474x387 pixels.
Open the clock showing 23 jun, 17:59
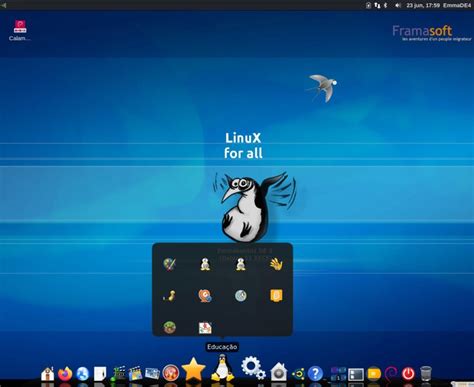click(423, 5)
